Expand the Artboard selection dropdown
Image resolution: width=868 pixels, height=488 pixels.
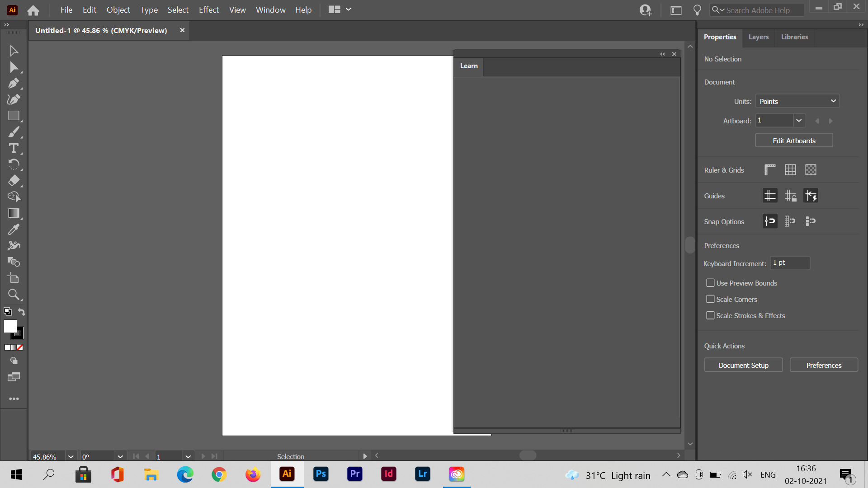click(x=799, y=120)
